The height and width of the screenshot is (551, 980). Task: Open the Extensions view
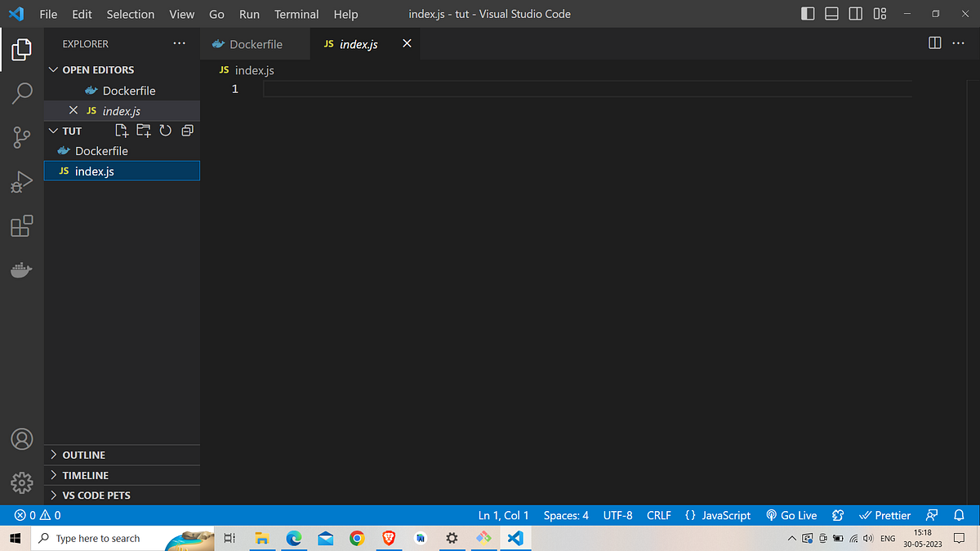(x=22, y=226)
